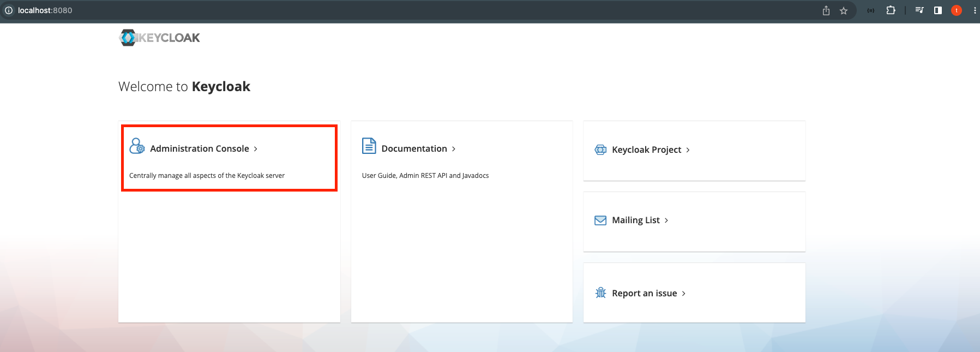Viewport: 980px width, 352px height.
Task: Click chevron next to Documentation
Action: click(x=453, y=149)
